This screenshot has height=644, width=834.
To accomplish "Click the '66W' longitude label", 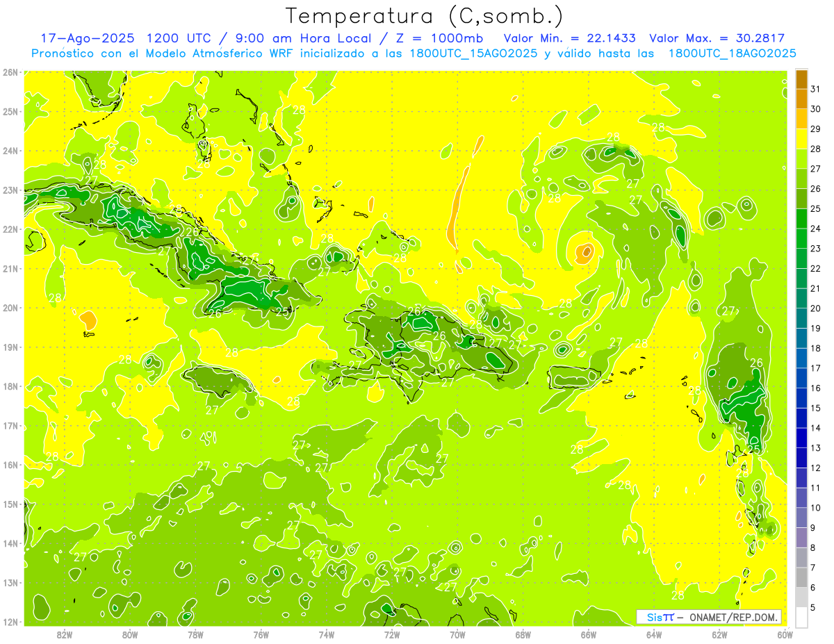I will (589, 634).
